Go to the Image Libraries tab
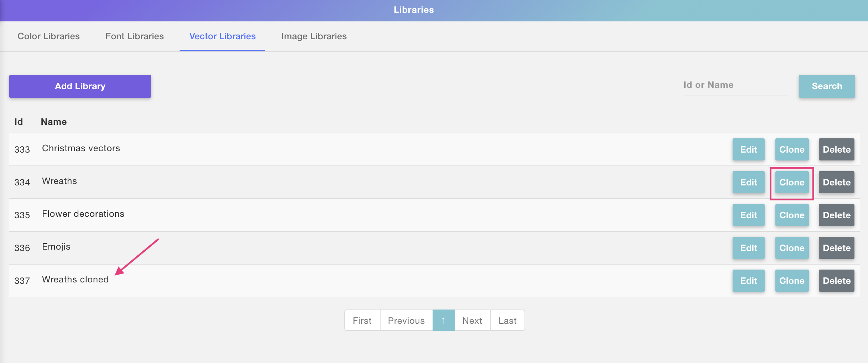This screenshot has height=363, width=868. click(314, 36)
